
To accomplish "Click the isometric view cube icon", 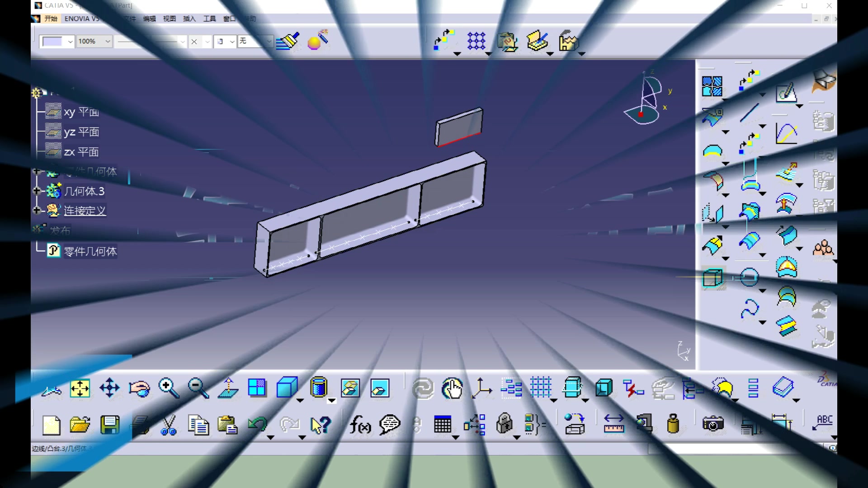I will click(x=287, y=387).
